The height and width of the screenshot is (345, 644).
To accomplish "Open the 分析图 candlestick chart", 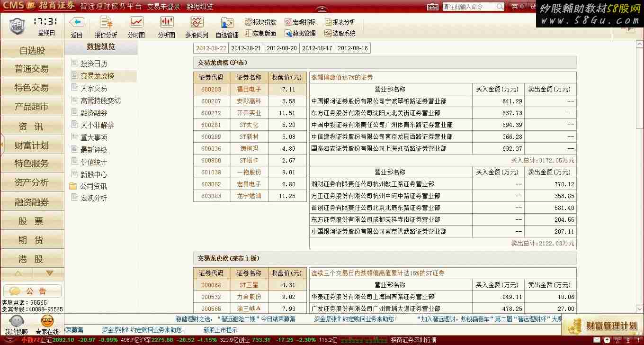I will (166, 27).
